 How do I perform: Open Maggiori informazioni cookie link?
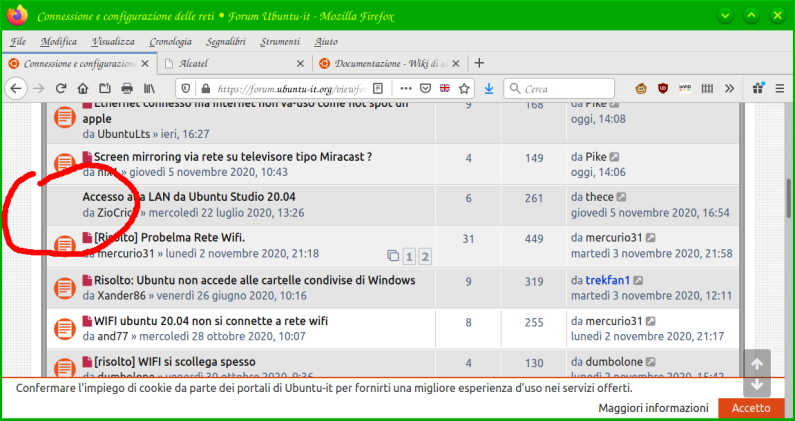click(x=653, y=408)
